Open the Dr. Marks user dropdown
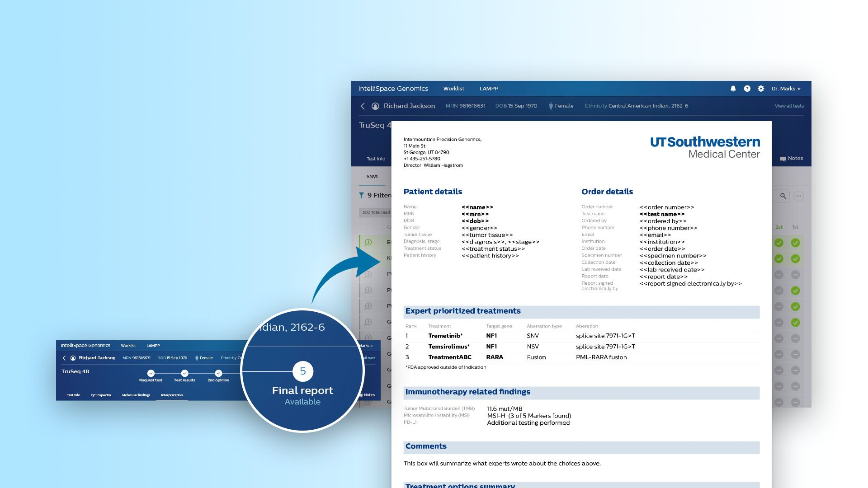Image resolution: width=868 pixels, height=488 pixels. point(785,89)
